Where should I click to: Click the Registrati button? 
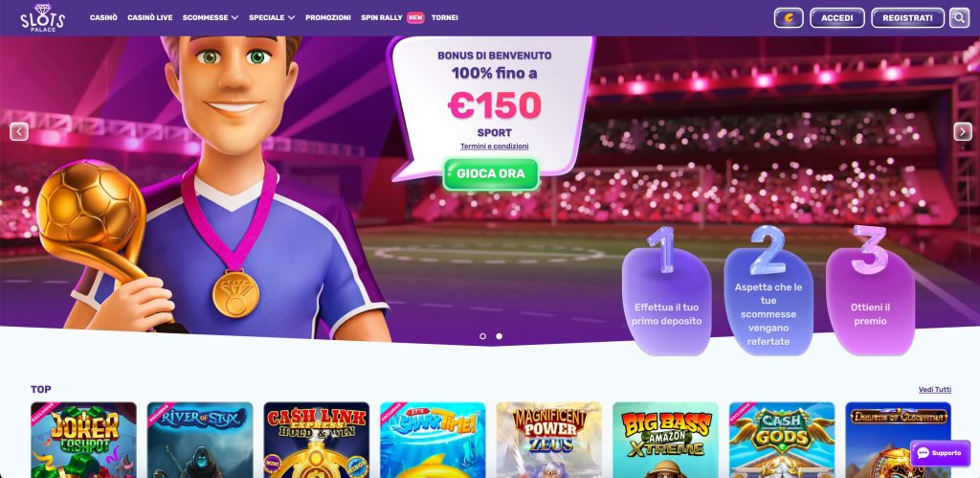pos(907,18)
